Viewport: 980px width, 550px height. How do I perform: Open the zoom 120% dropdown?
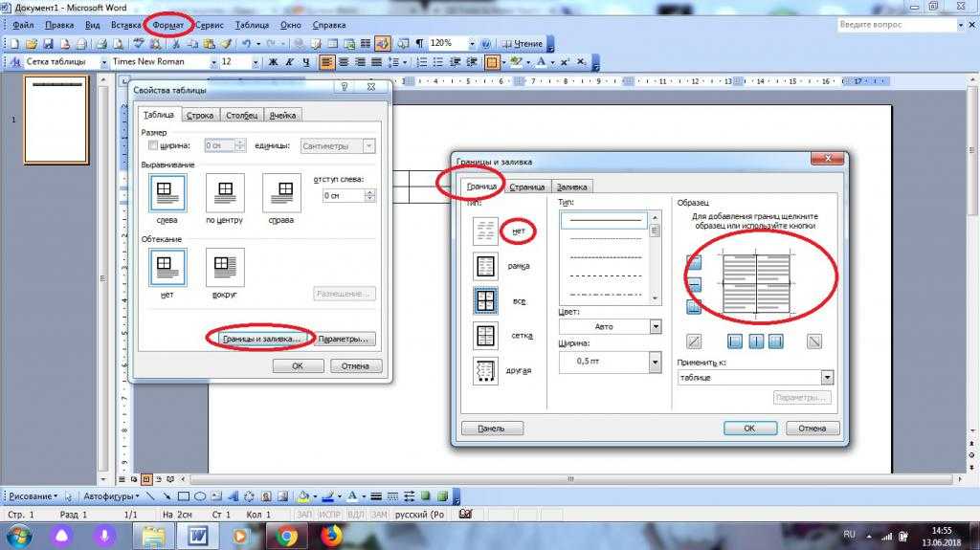[x=472, y=44]
